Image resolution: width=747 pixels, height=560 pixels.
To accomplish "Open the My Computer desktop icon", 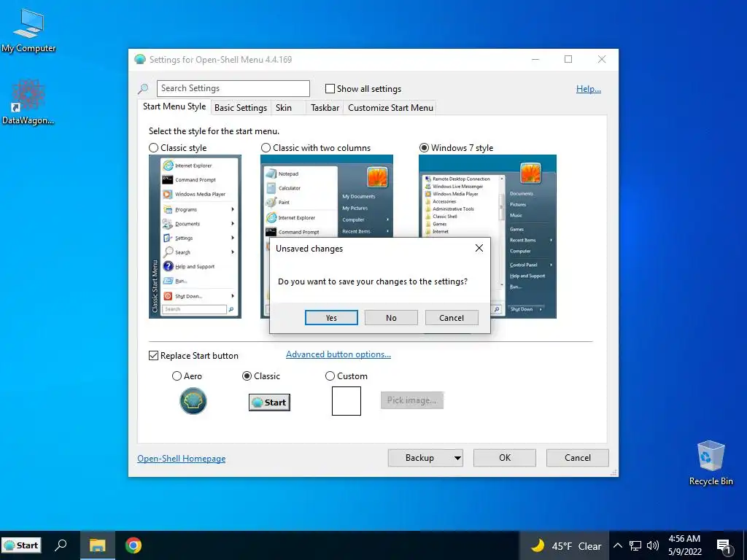I will (28, 30).
